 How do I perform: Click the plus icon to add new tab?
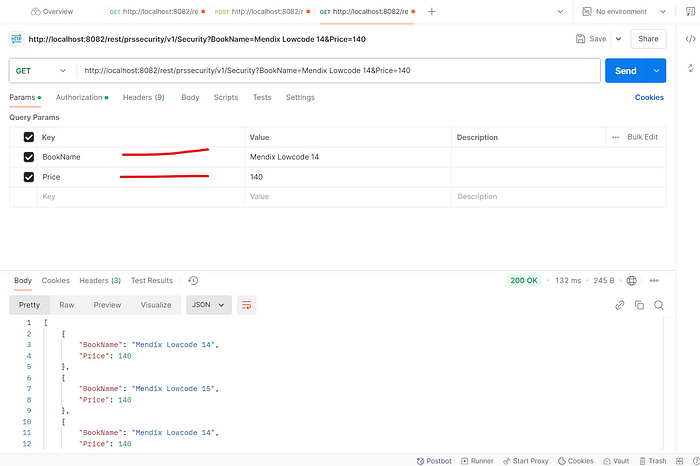click(x=432, y=12)
